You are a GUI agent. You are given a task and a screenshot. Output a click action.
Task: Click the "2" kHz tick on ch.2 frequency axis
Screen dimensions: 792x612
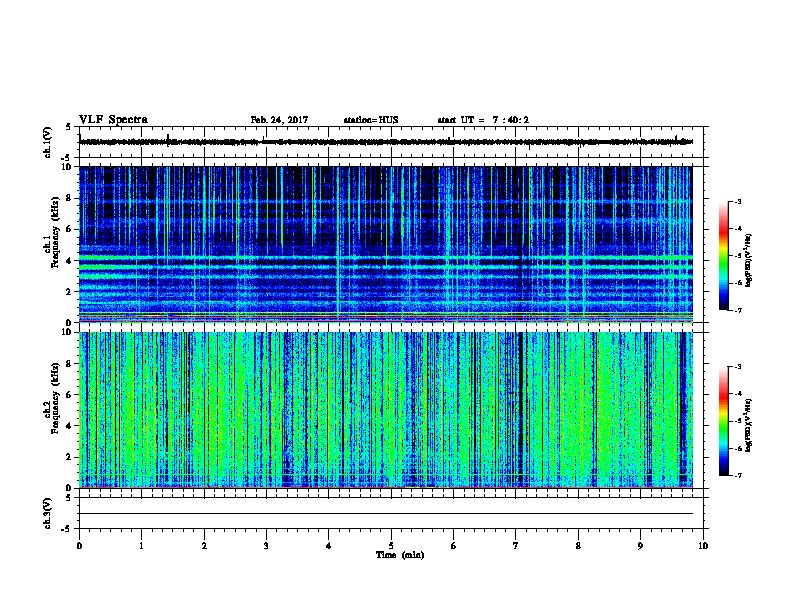(x=69, y=457)
